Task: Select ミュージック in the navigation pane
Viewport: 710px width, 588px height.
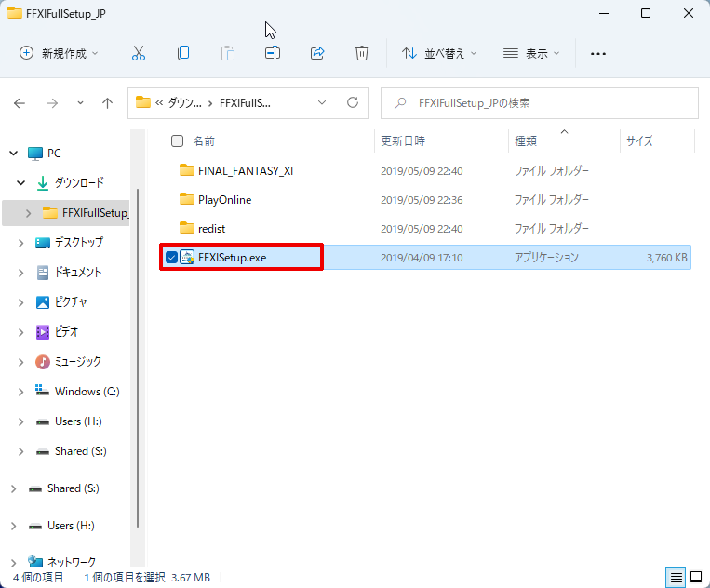Action: click(x=78, y=362)
